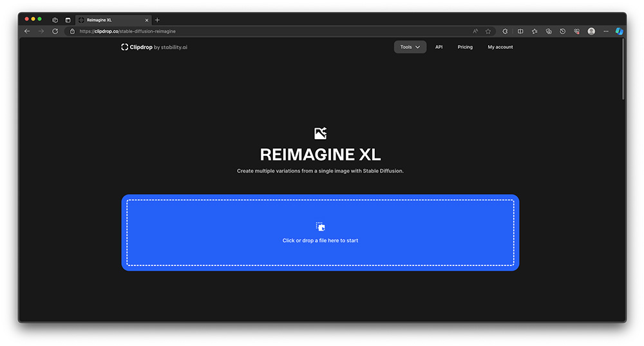The width and height of the screenshot is (644, 346).
Task: Open browser History icon
Action: pos(563,31)
